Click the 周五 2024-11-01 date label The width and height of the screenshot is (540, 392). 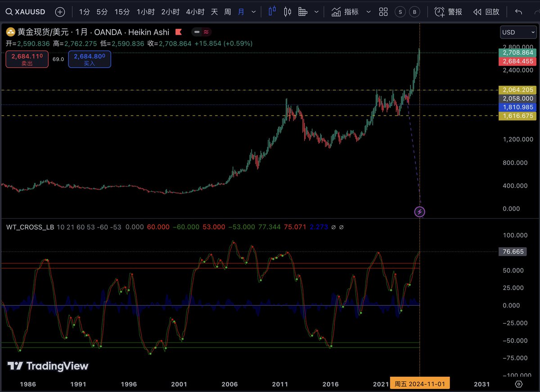419,384
